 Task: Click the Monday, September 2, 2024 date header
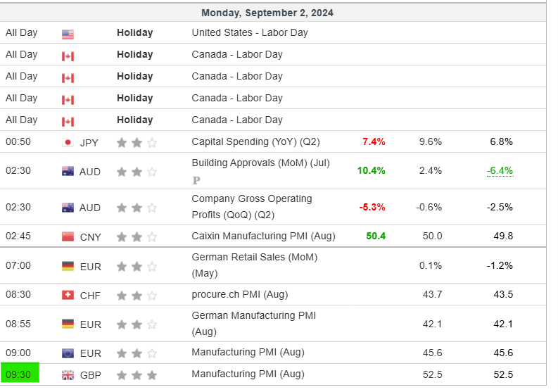[x=267, y=13]
